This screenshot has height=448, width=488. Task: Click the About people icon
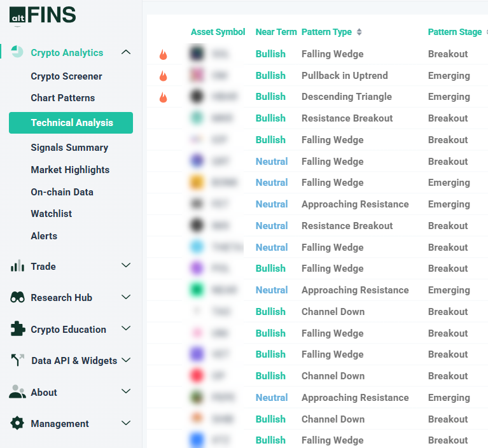17,392
